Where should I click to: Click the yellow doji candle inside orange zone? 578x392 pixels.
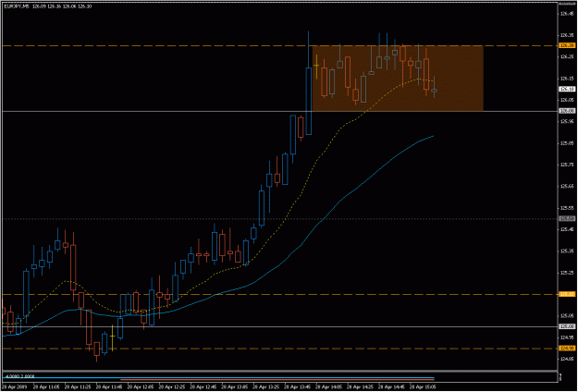316,66
